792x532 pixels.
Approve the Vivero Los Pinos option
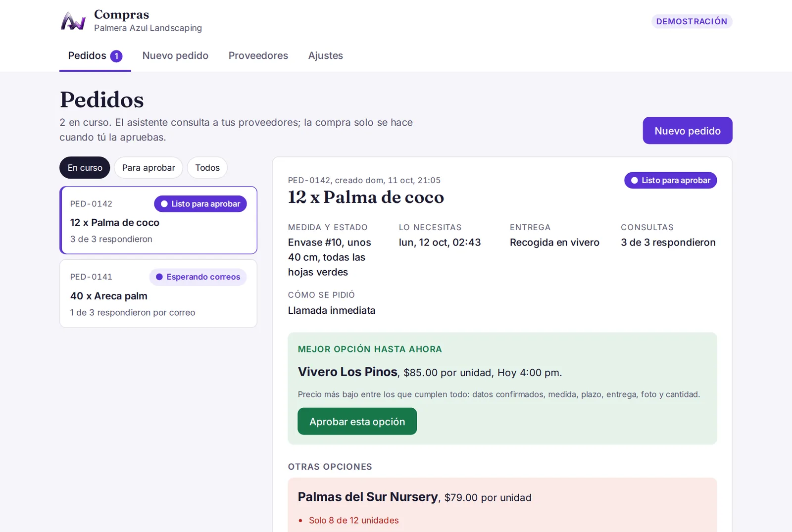coord(357,422)
